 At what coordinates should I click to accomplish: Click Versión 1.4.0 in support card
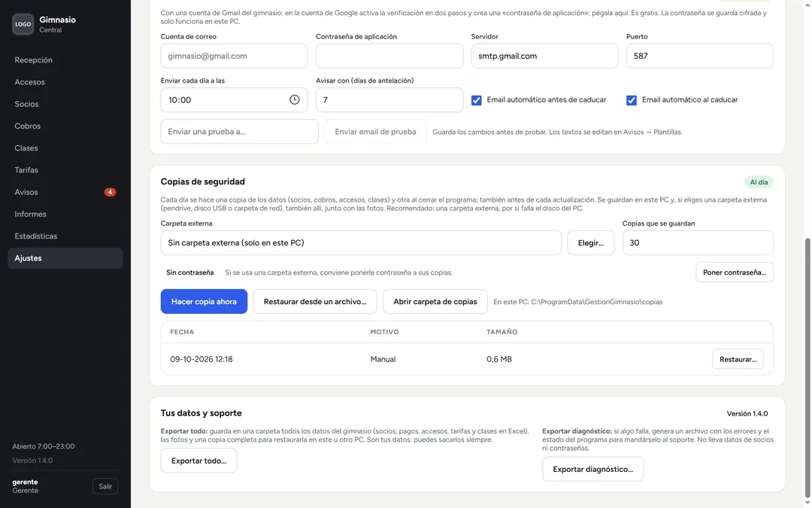747,414
